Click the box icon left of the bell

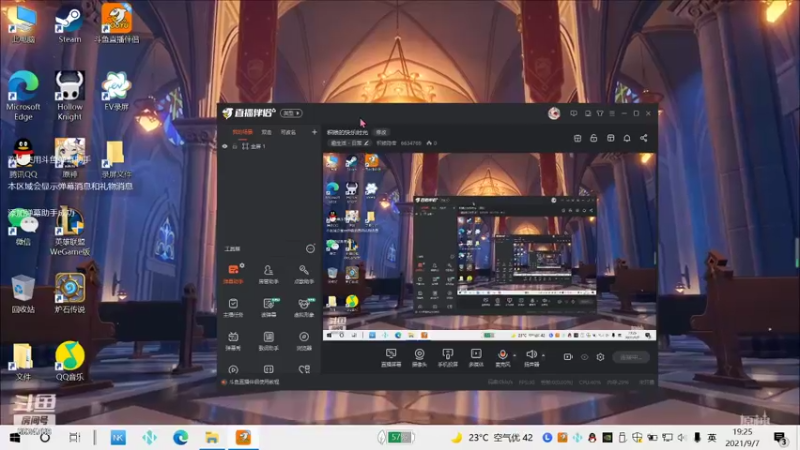[610, 138]
